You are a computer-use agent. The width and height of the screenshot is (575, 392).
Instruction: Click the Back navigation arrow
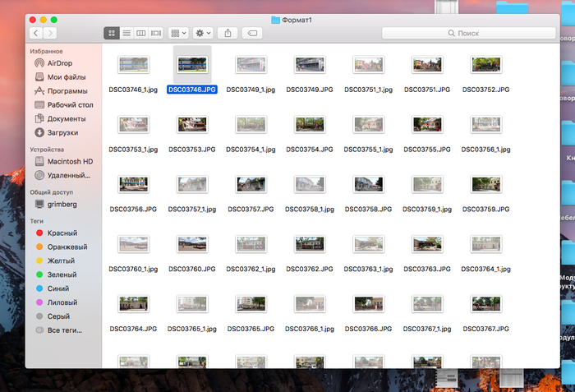36,33
